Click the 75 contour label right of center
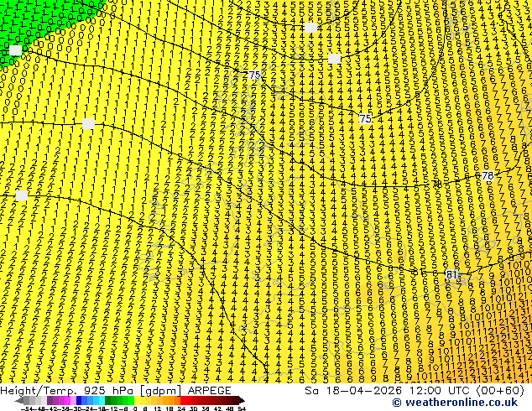 coord(365,119)
